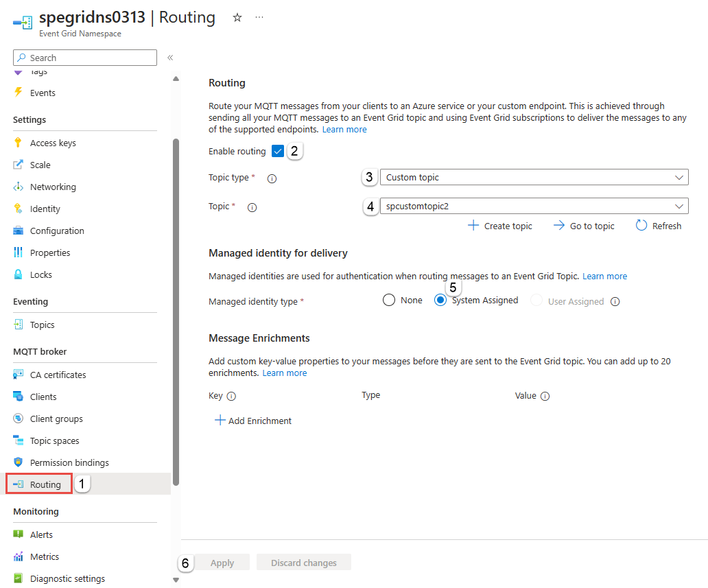This screenshot has height=588, width=708.
Task: Open CA certificates page
Action: click(58, 375)
